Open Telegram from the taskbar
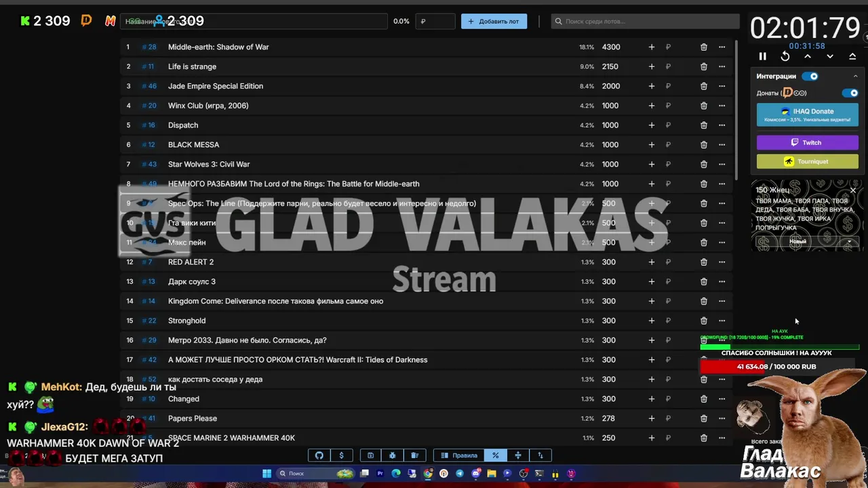Screen dimensions: 868x488 [x=460, y=474]
